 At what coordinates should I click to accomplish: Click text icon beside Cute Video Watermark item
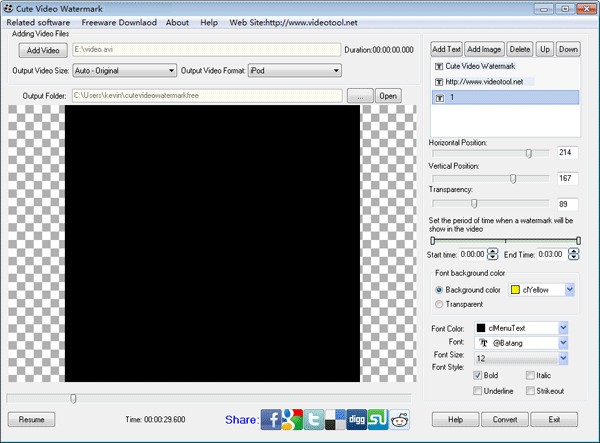438,65
